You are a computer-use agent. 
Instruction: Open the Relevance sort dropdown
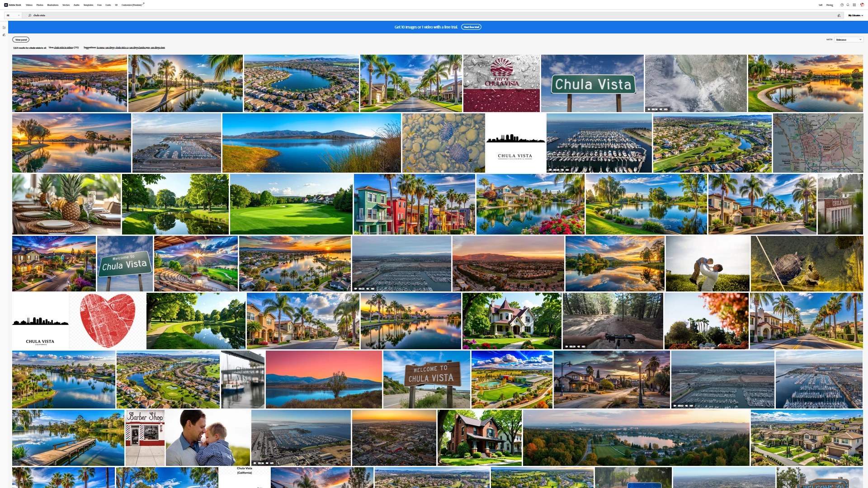tap(849, 40)
